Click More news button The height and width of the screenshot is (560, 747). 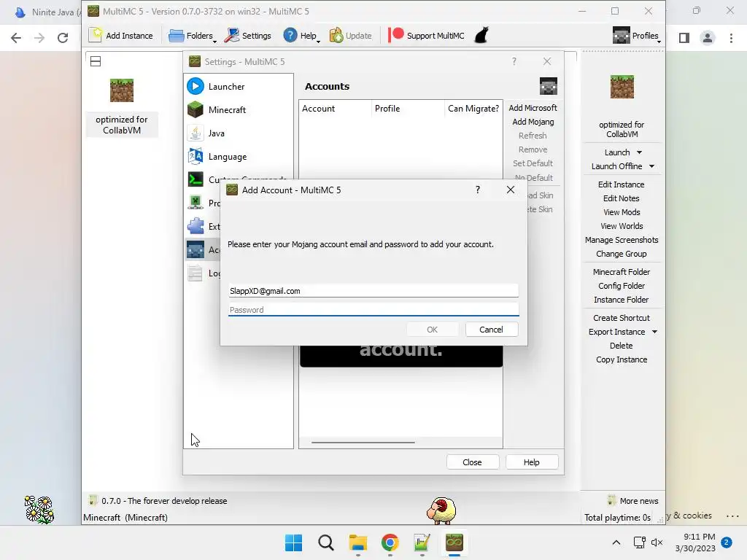pyautogui.click(x=633, y=500)
